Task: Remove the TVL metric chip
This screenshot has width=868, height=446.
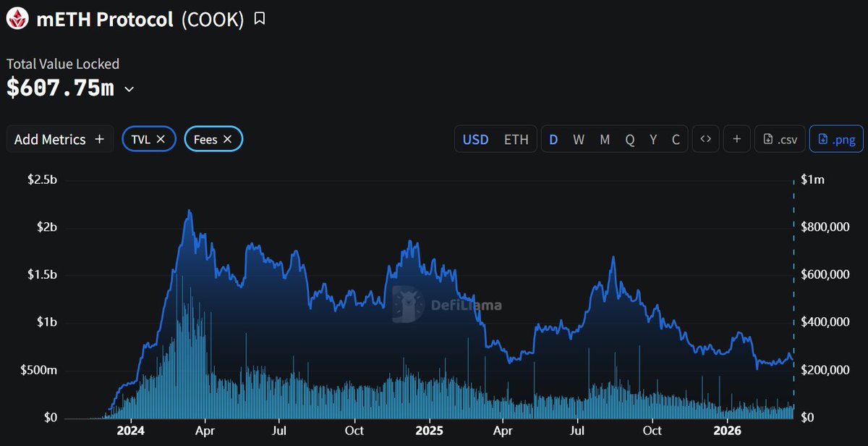Action: 161,139
